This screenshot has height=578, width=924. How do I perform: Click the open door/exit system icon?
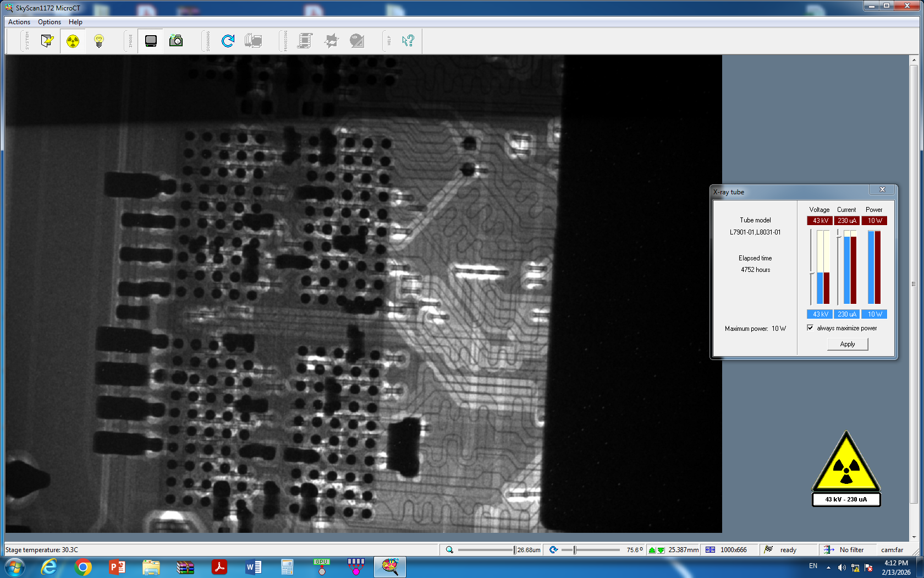[47, 41]
